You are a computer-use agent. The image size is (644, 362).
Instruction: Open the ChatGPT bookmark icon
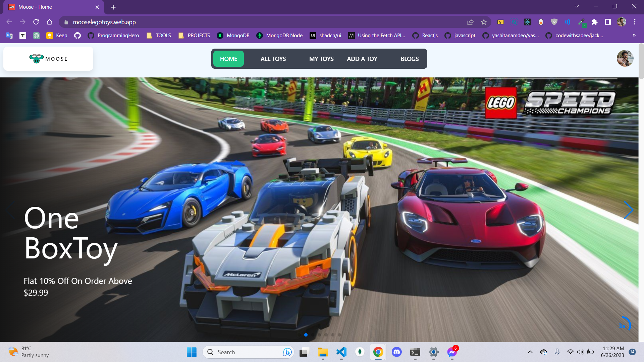(36, 35)
